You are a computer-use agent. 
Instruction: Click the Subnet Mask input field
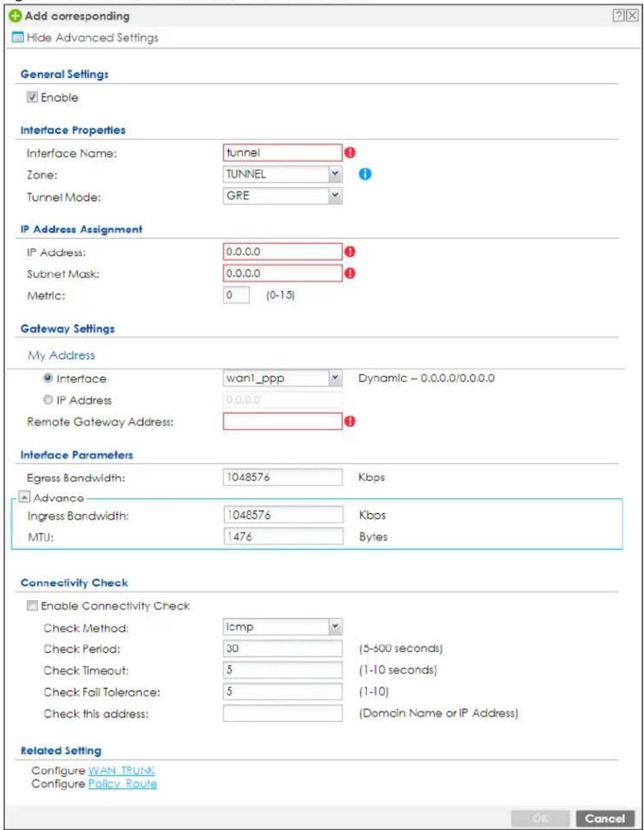pos(283,274)
